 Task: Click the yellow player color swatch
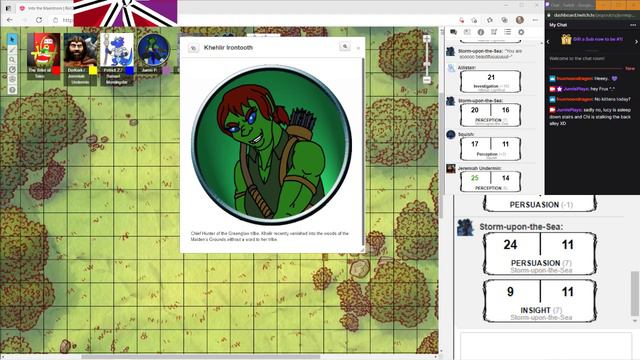93,71
